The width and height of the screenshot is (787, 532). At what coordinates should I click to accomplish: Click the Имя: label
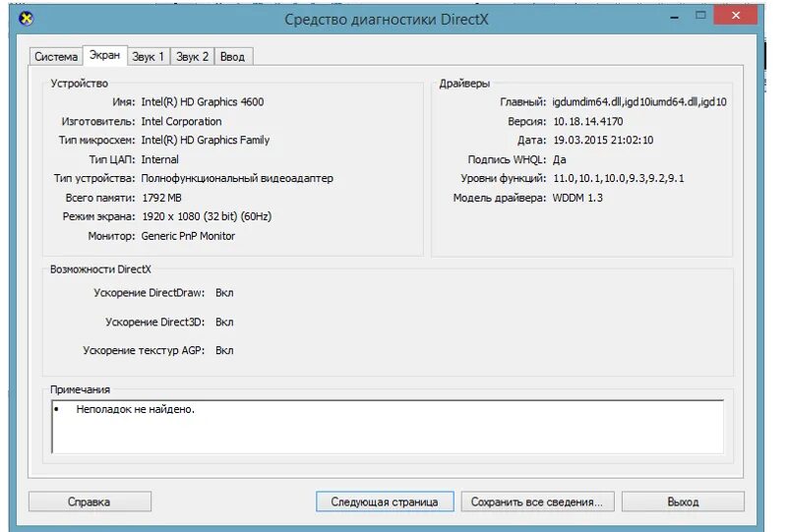pyautogui.click(x=124, y=102)
